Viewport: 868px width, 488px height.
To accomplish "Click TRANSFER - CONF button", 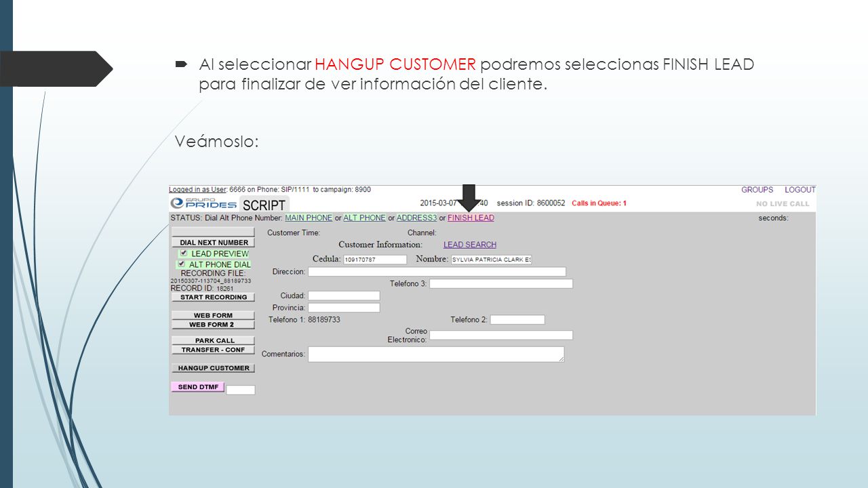I will pos(213,350).
